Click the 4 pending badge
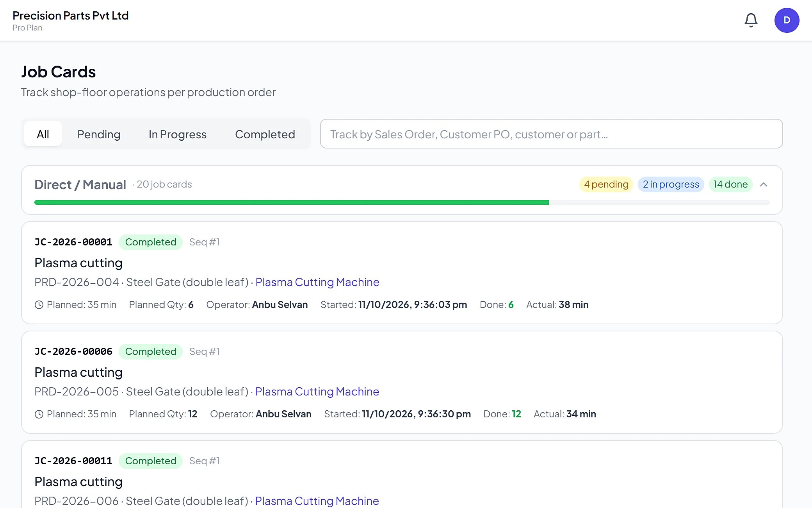Viewport: 812px width, 508px height. [x=606, y=184]
